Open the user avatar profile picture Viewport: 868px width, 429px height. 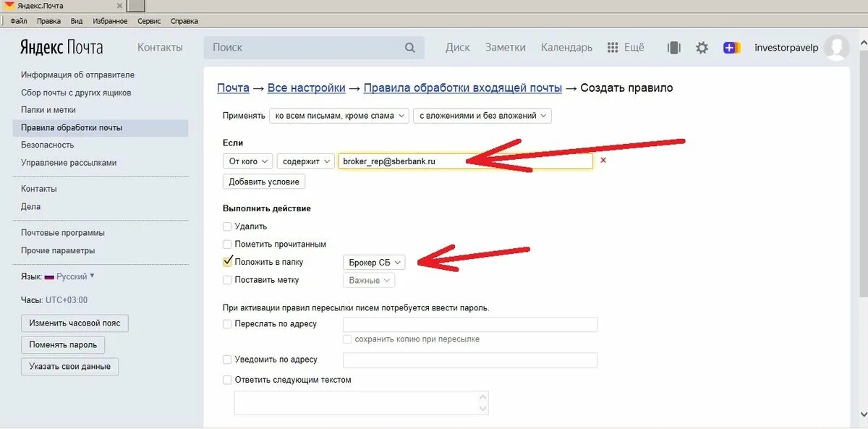pyautogui.click(x=837, y=48)
